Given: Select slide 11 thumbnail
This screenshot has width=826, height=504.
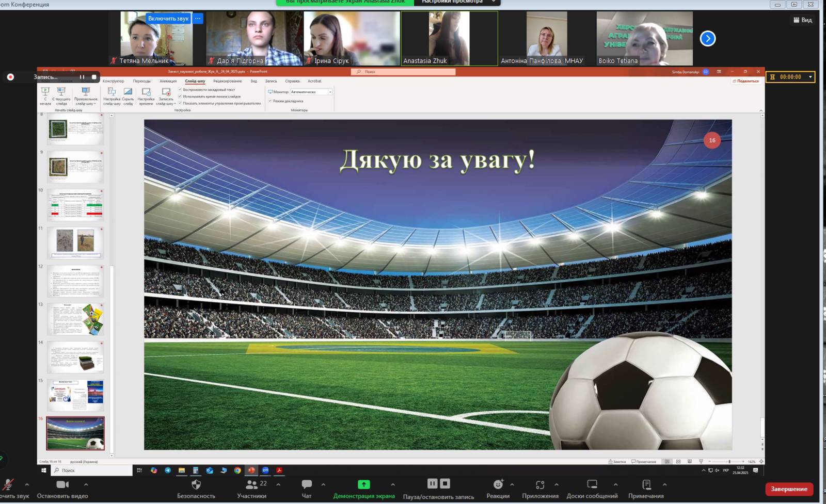Looking at the screenshot, I should [75, 242].
